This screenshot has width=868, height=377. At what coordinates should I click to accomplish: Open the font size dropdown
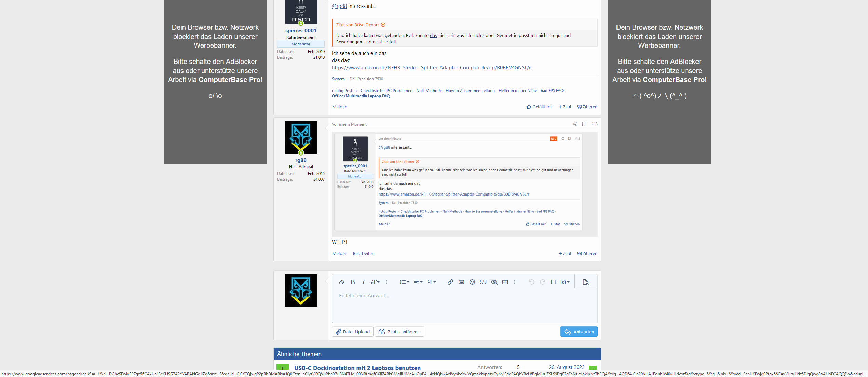tap(375, 282)
